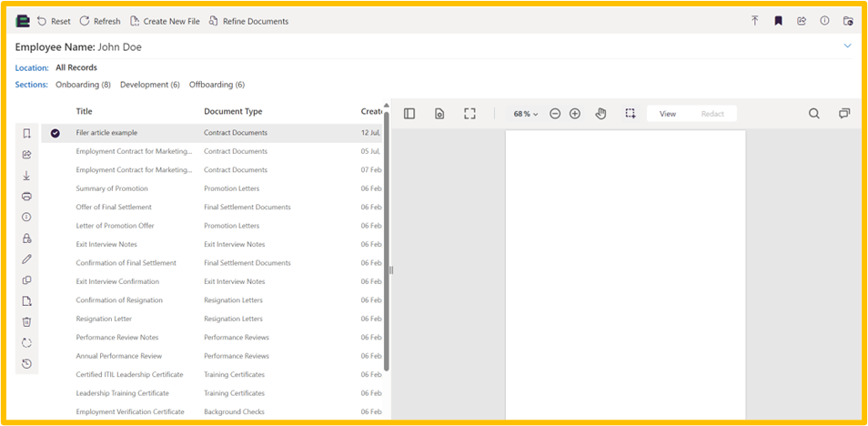868x426 pixels.
Task: Click the Refine Documents button
Action: pyautogui.click(x=248, y=21)
